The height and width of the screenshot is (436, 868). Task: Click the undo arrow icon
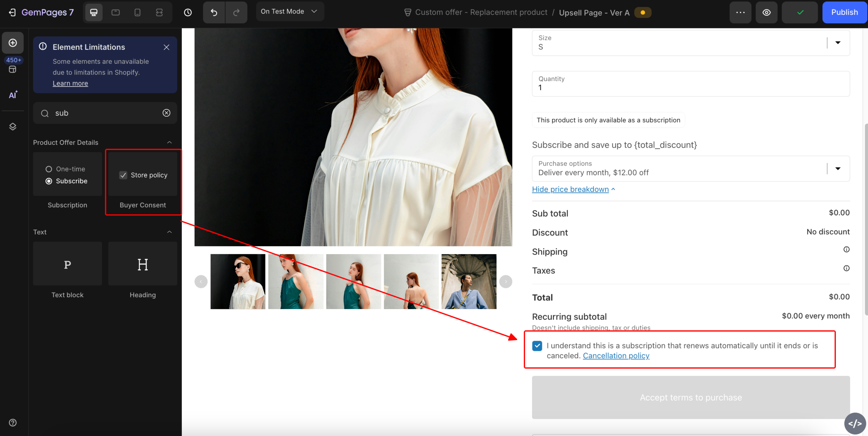(x=214, y=13)
